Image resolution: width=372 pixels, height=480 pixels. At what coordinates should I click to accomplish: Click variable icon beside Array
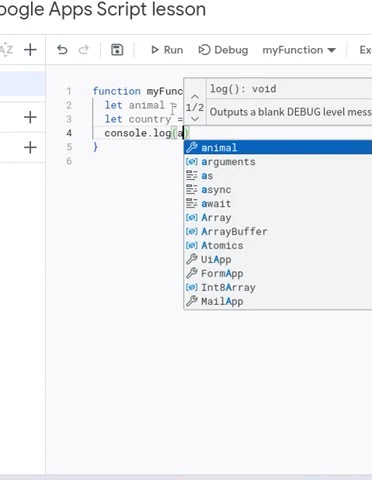[x=192, y=218]
